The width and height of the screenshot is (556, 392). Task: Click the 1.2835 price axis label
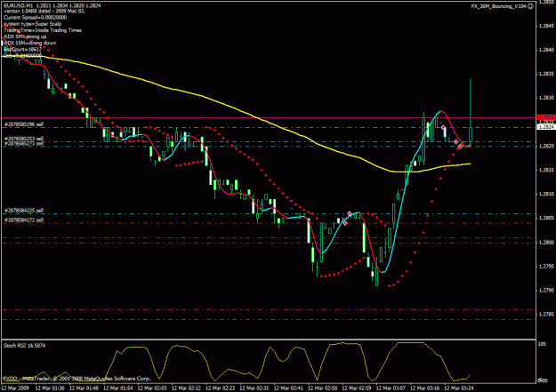click(x=545, y=74)
